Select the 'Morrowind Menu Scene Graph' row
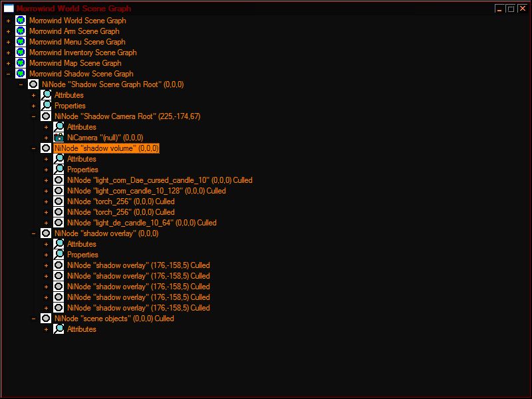Viewport: 532px width, 399px height. click(x=77, y=42)
